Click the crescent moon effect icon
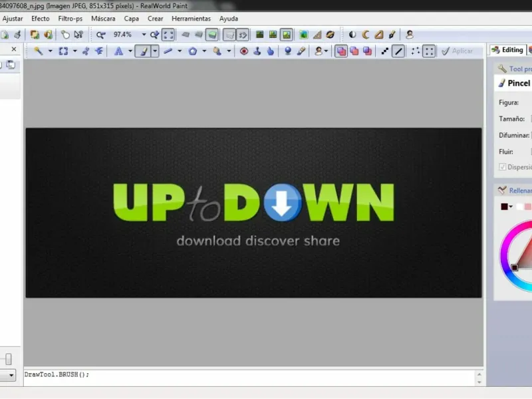 366,35
